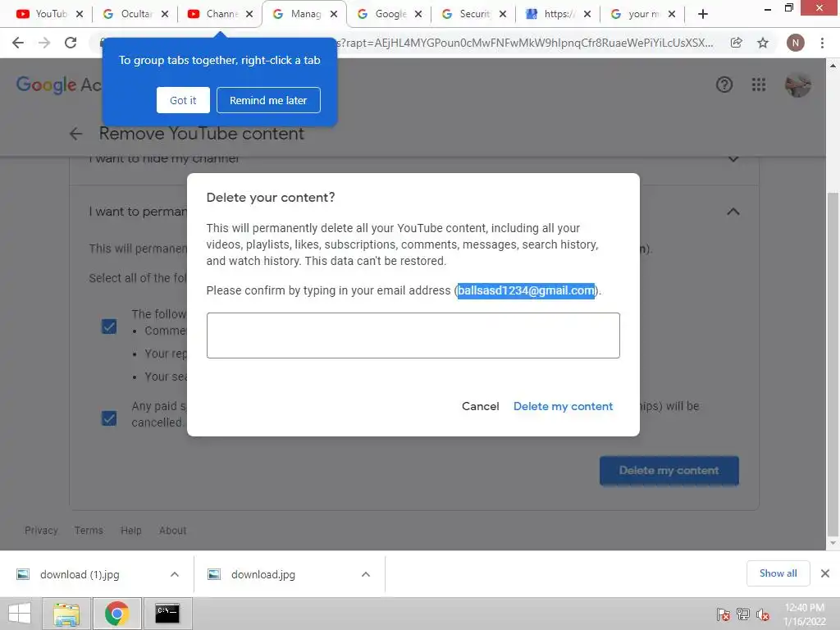Click the highlighted email ballsasd1234@gmail.com
Image resolution: width=840 pixels, height=630 pixels.
[526, 290]
